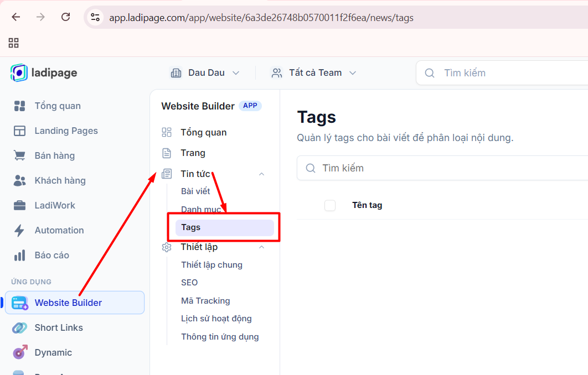
Task: Click the Tổng quan grid icon in Website Builder panel
Action: click(167, 132)
